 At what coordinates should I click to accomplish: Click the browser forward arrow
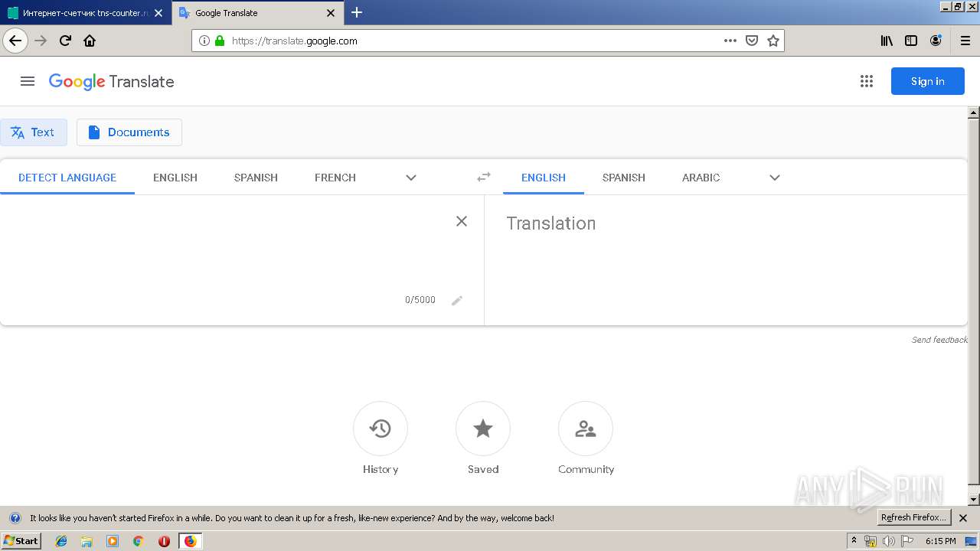[41, 41]
